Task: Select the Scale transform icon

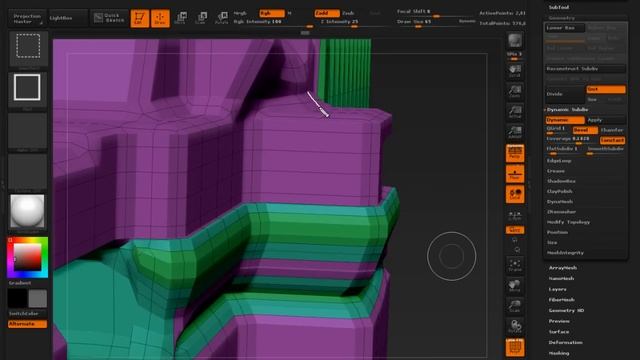Action: (201, 18)
